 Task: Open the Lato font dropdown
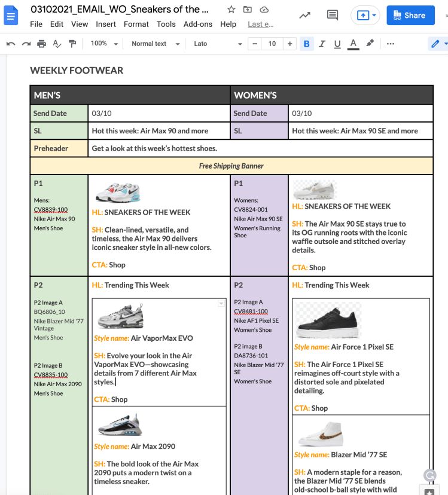[x=218, y=44]
